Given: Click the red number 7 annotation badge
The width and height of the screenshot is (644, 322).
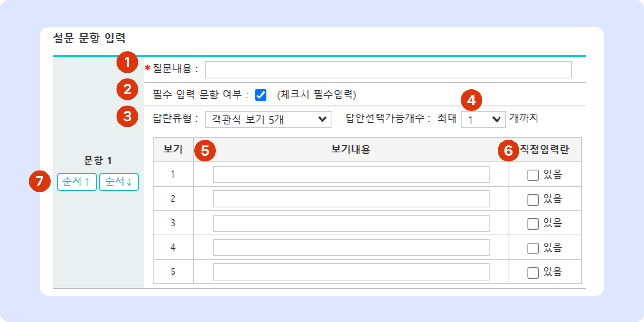Looking at the screenshot, I should [x=40, y=181].
